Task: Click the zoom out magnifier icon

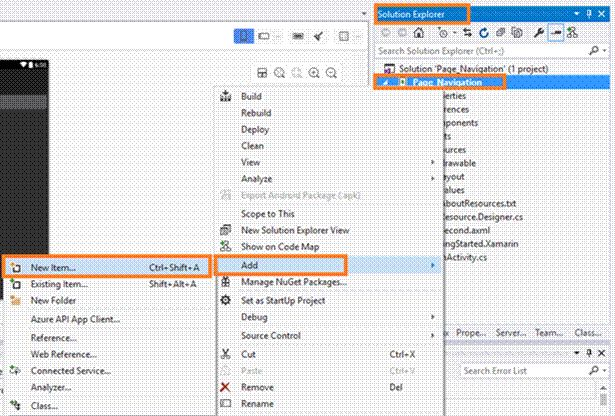Action: point(331,73)
